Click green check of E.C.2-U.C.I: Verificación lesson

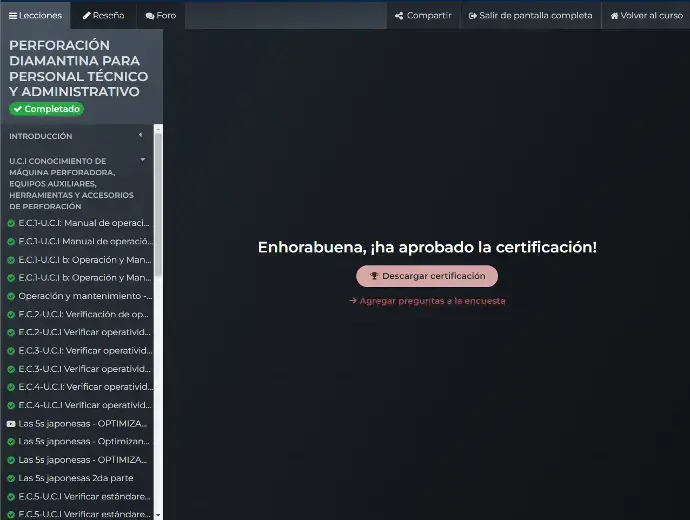[x=11, y=314]
